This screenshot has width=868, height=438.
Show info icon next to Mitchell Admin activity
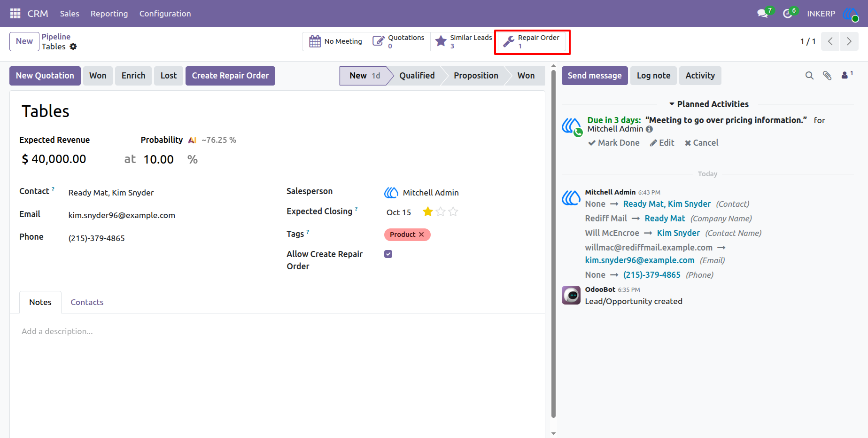(x=649, y=129)
